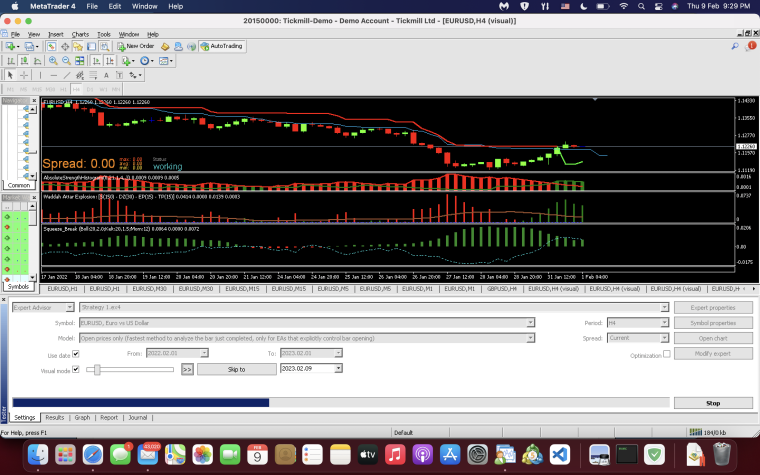
Task: Enable the Optimization checkbox
Action: tap(666, 354)
